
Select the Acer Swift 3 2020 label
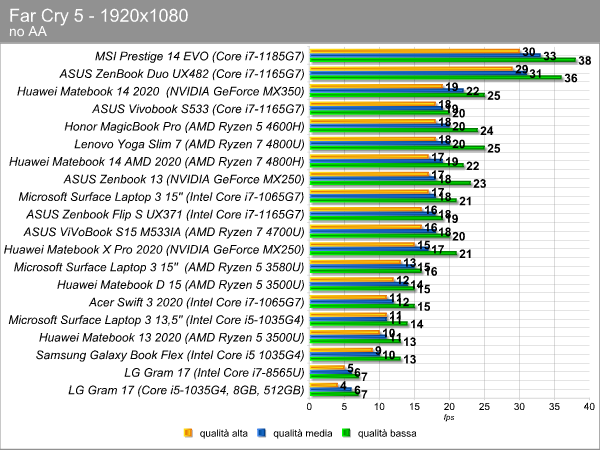[197, 303]
